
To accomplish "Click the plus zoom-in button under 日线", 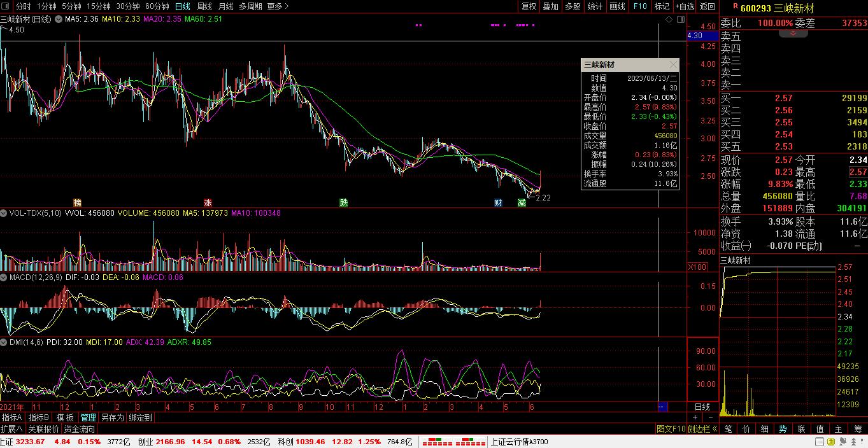I will point(695,417).
